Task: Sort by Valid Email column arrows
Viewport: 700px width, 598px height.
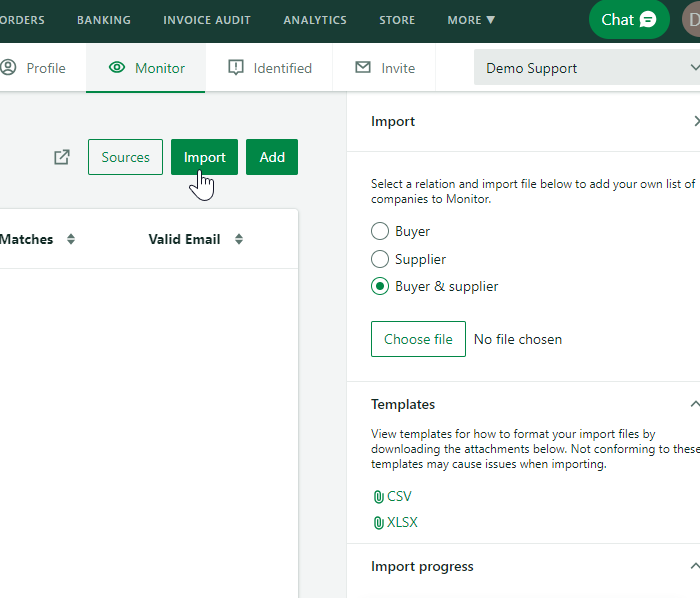Action: (x=239, y=239)
